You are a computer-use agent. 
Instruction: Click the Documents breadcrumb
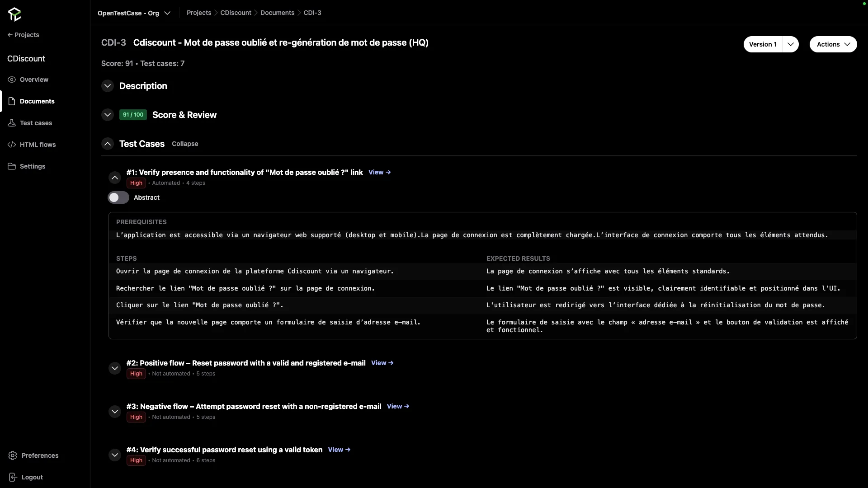(x=277, y=13)
